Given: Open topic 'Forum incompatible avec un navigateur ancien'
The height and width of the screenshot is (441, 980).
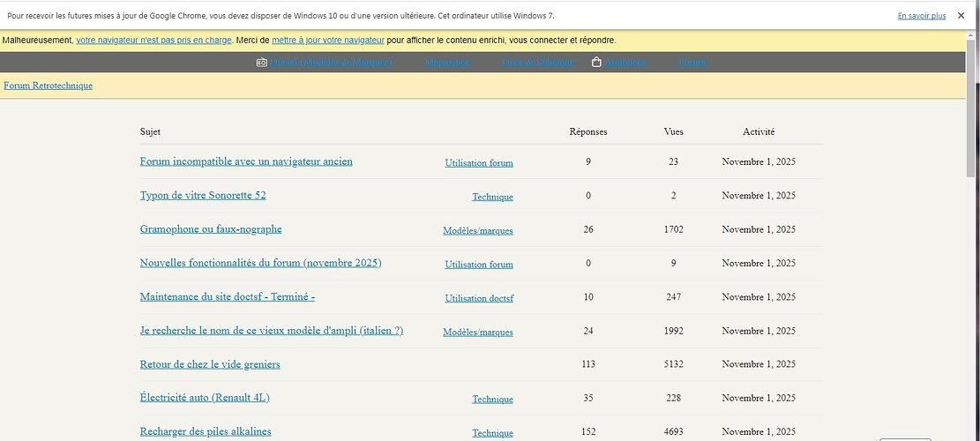Looking at the screenshot, I should coord(246,161).
